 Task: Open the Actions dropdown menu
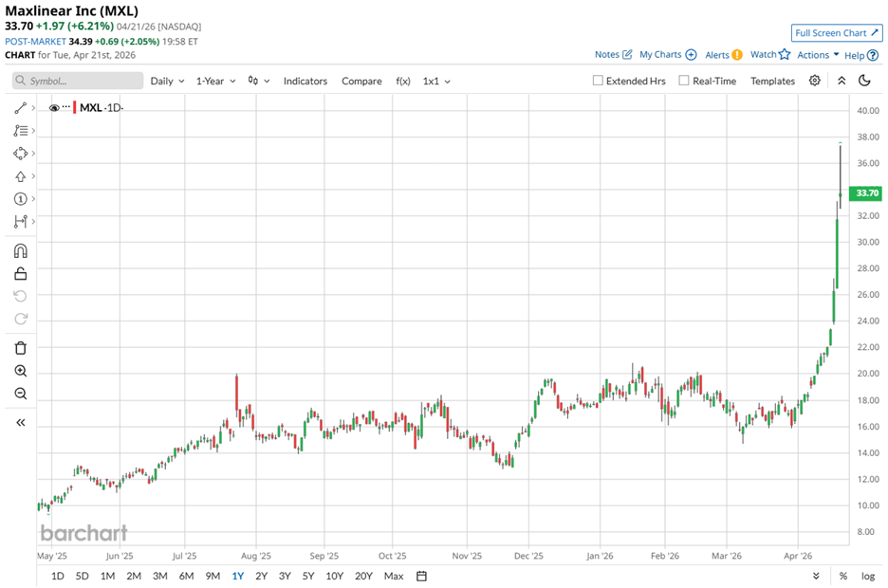click(817, 55)
